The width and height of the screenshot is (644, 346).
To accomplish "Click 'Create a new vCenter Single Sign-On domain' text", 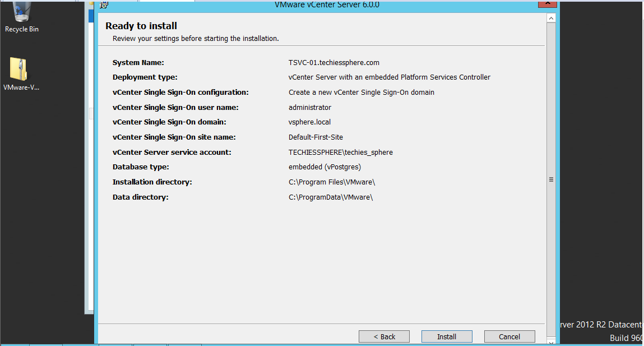I will 362,93.
